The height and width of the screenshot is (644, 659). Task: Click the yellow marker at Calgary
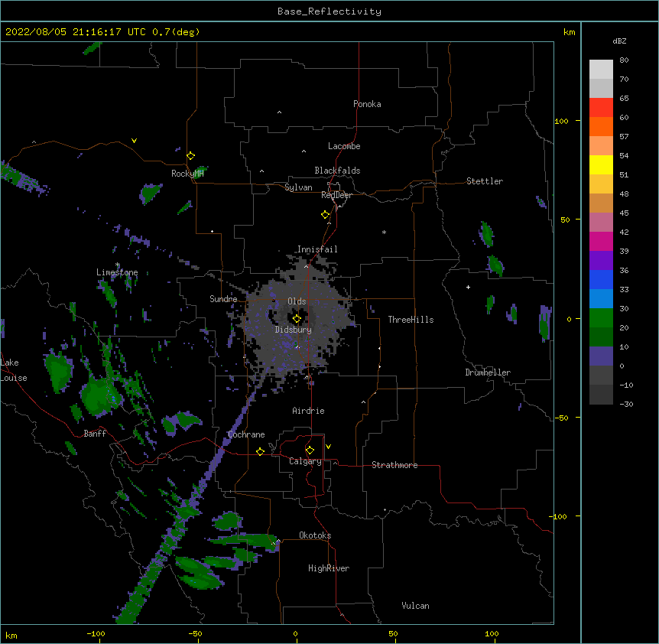tap(310, 450)
